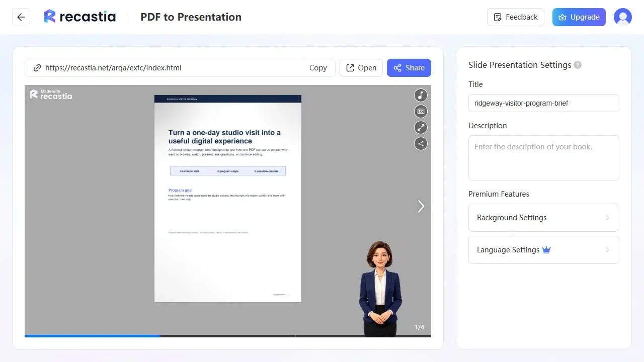644x362 pixels.
Task: Share the presentation with the blue button
Action: pyautogui.click(x=409, y=68)
